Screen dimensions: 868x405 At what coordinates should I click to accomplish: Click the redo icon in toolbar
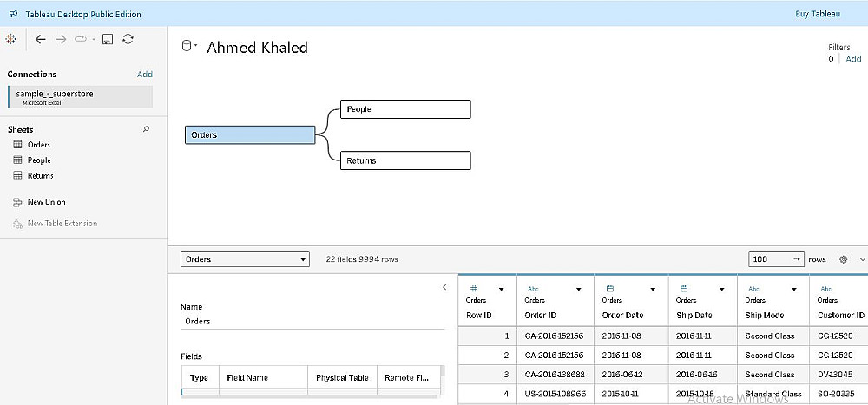(80, 39)
